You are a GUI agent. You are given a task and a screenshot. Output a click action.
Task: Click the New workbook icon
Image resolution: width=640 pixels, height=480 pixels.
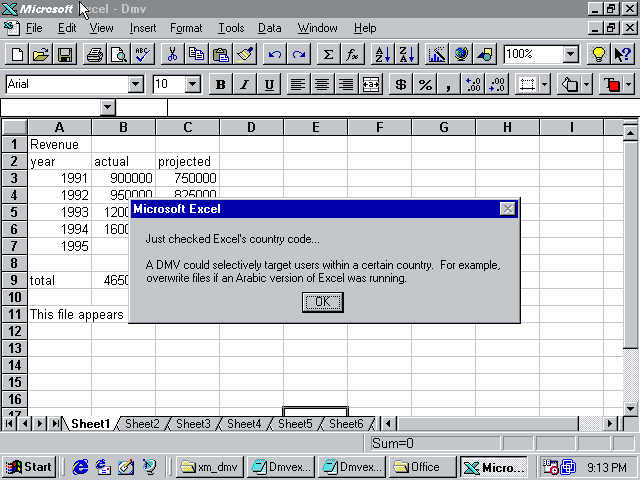point(17,54)
